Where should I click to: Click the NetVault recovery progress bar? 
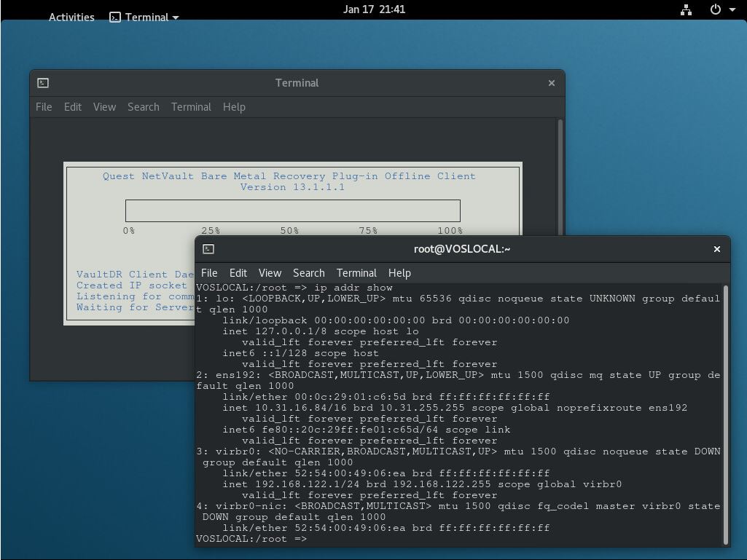(292, 210)
